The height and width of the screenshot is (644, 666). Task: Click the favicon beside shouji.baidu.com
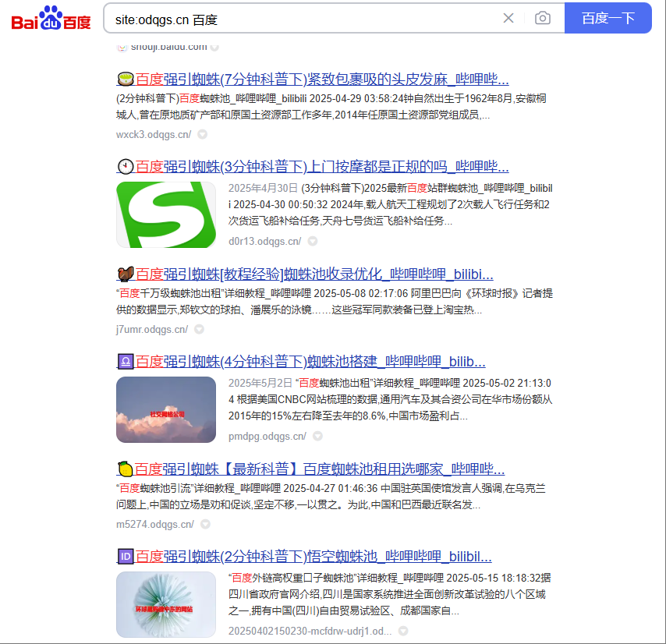[x=122, y=47]
